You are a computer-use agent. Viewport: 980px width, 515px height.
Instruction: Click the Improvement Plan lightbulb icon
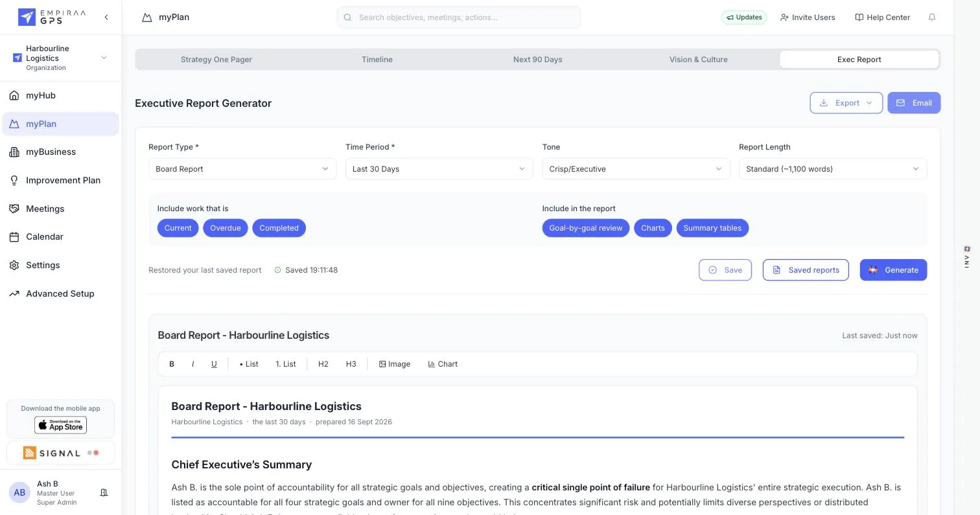pos(14,180)
